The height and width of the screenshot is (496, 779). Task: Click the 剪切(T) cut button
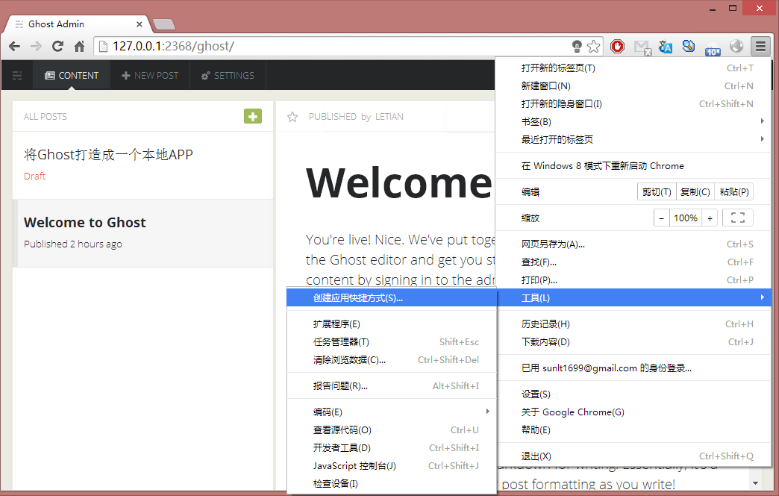pos(656,192)
